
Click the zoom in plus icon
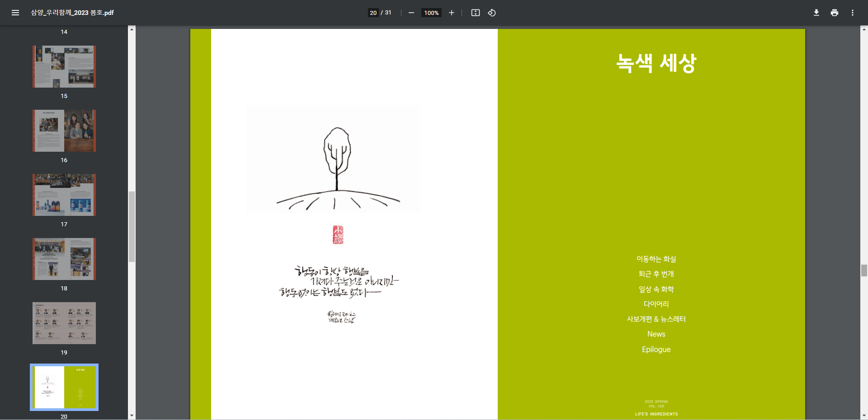(451, 13)
